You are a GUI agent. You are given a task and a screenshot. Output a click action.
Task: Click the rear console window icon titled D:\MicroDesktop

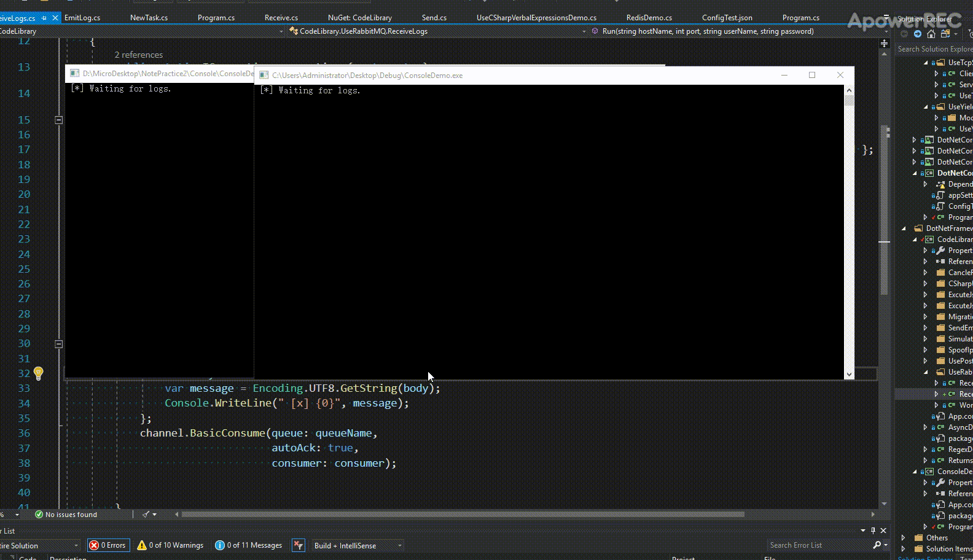point(74,74)
